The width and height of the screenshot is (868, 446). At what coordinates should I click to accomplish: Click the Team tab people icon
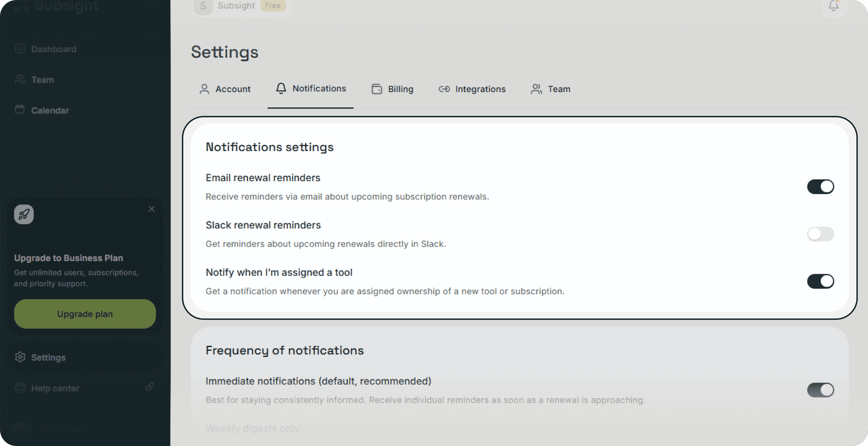[537, 89]
